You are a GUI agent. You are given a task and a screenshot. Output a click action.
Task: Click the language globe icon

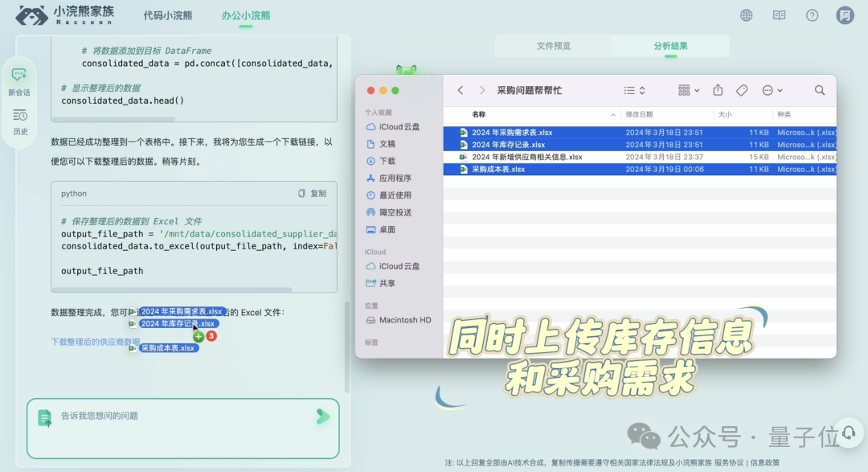tap(747, 15)
